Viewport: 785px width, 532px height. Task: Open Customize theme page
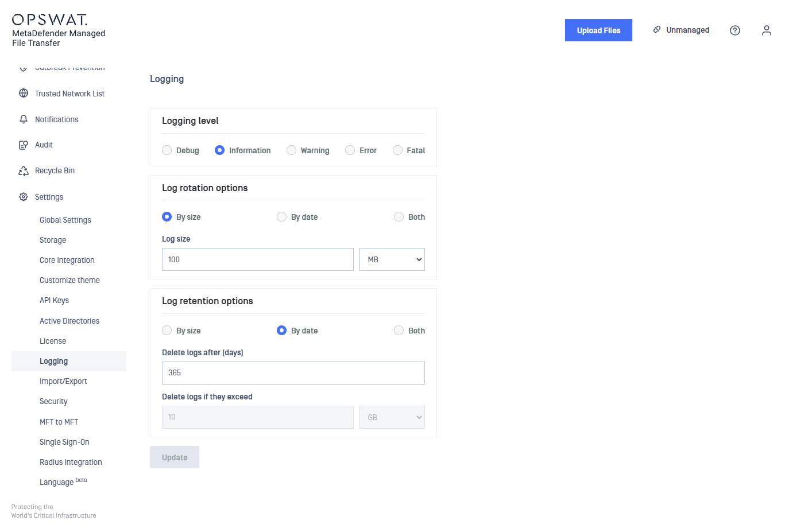69,280
